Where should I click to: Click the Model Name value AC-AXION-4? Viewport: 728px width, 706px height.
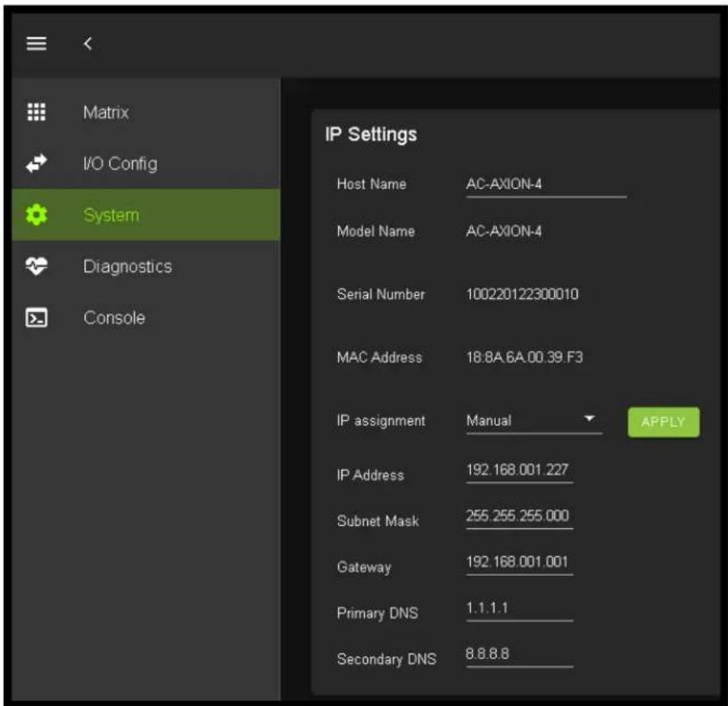tap(504, 231)
